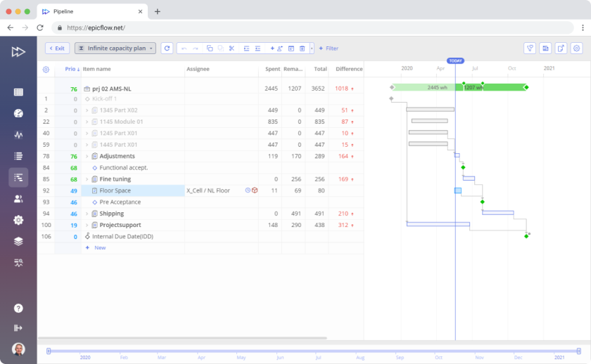591x364 pixels.
Task: Click the redo arrow in toolbar
Action: click(x=196, y=48)
